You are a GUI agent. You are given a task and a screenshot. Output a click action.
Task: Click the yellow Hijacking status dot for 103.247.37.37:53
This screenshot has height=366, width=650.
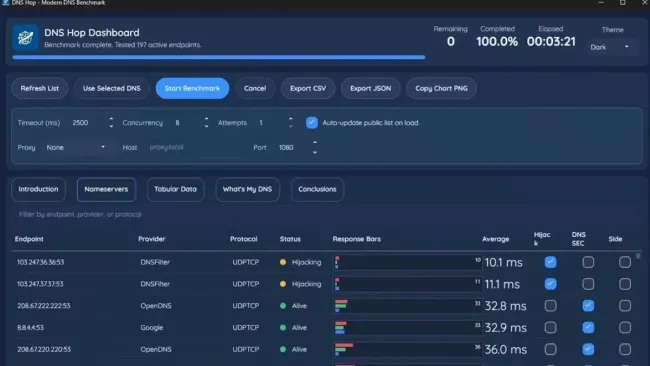(x=283, y=284)
